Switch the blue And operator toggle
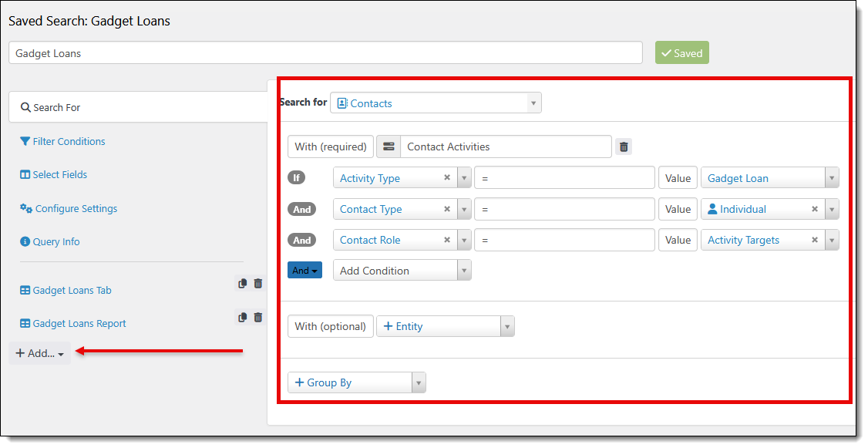The height and width of the screenshot is (448, 868). (x=304, y=271)
